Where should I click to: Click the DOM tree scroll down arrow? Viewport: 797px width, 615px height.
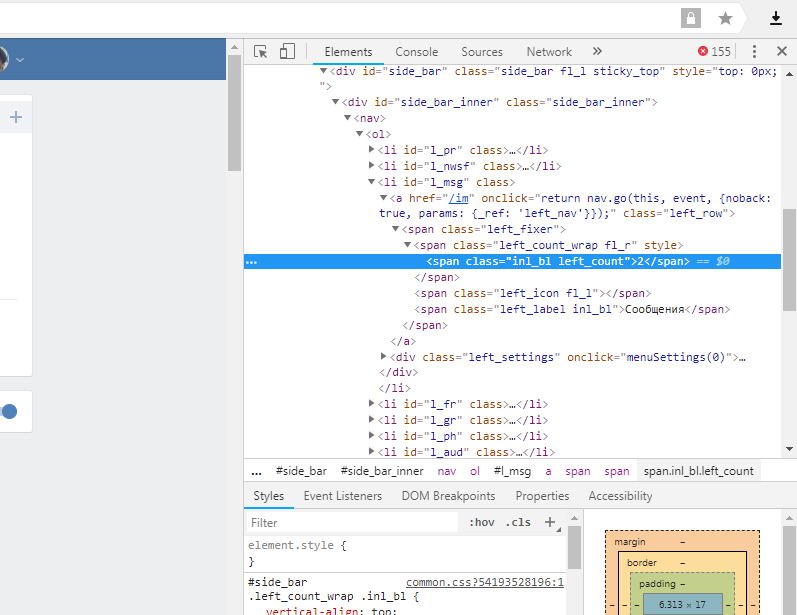(x=789, y=449)
